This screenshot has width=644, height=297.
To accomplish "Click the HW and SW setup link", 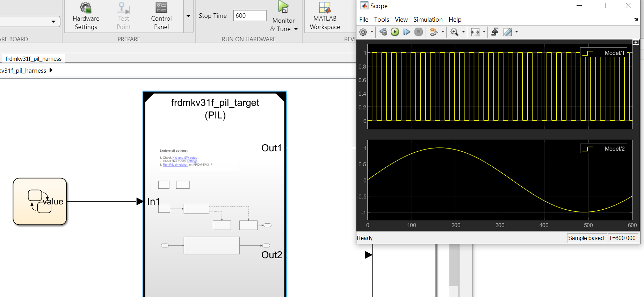I will (x=185, y=158).
